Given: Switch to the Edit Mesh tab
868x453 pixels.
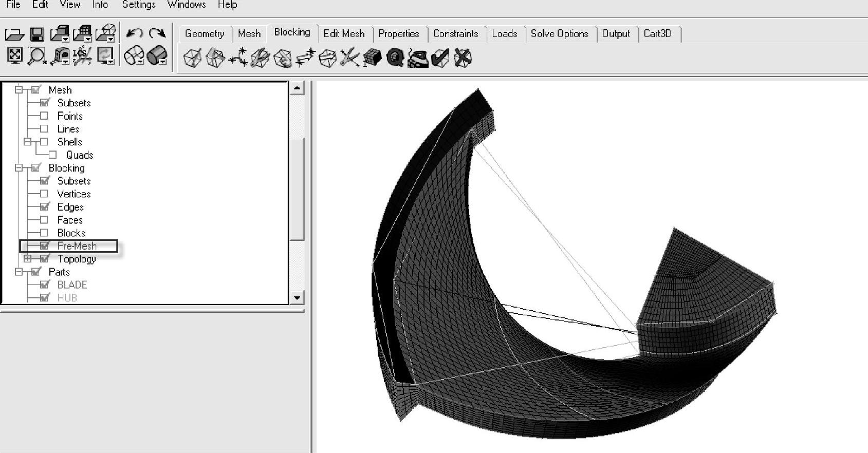Looking at the screenshot, I should click(x=344, y=33).
